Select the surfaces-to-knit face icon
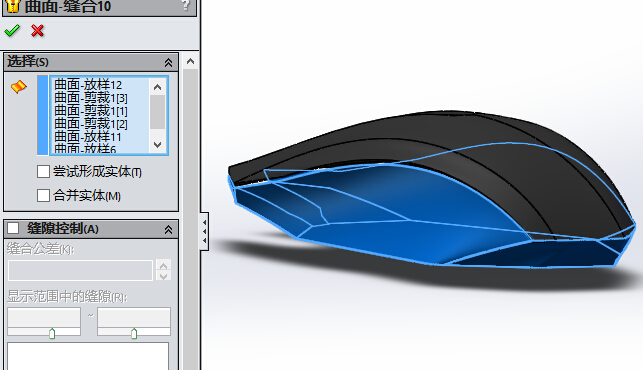The height and width of the screenshot is (370, 643). (18, 87)
